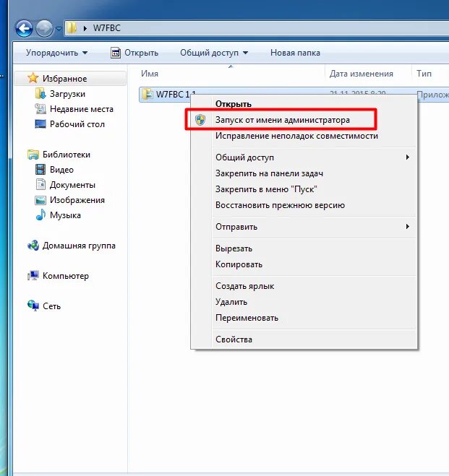Click the Библиотеки libraries icon

tap(33, 155)
